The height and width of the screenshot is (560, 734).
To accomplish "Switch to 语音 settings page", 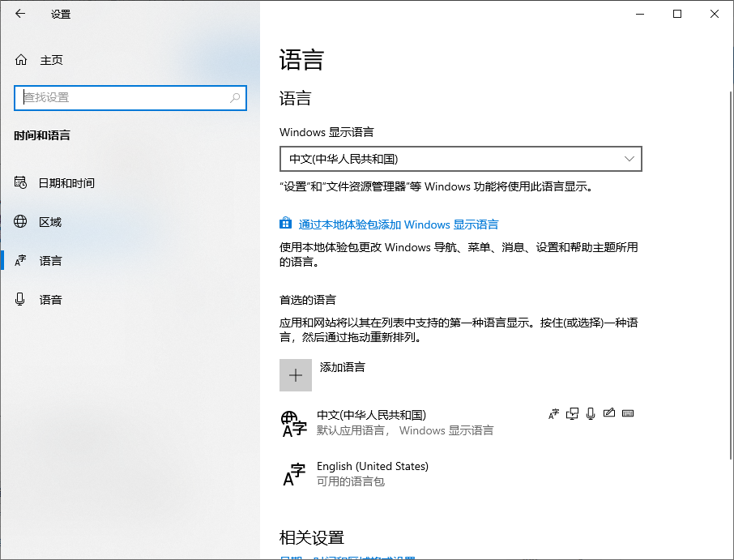I will coord(50,300).
